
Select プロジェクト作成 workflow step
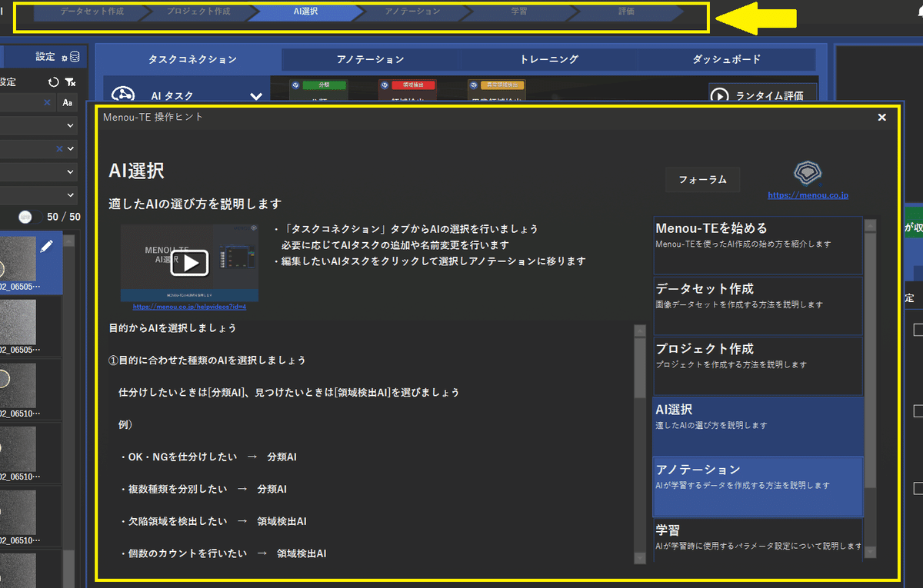click(199, 12)
